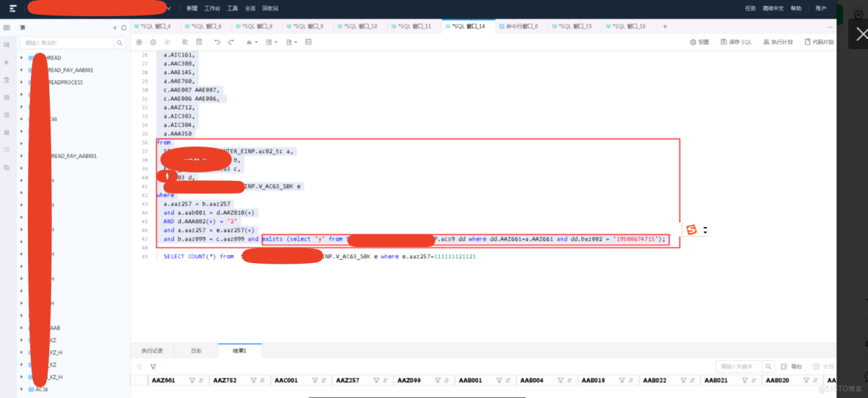Click the app logo icon
868x398 pixels.
point(12,8)
